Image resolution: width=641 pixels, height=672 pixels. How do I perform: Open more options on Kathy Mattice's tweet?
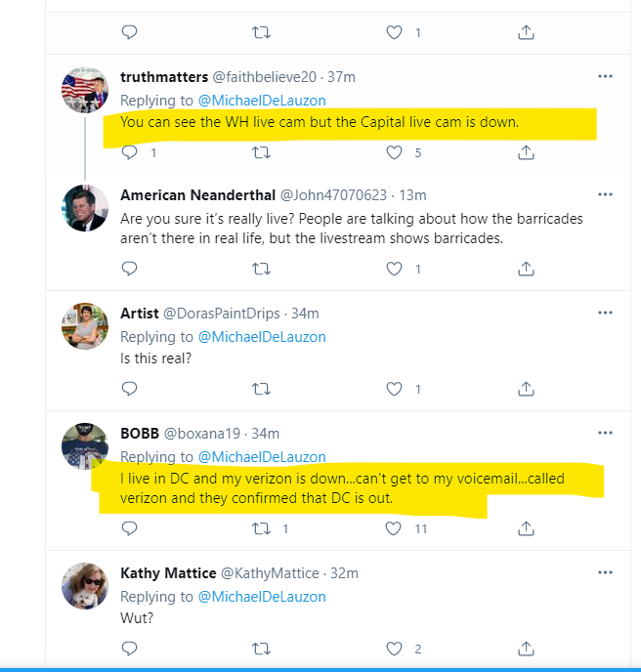(605, 572)
